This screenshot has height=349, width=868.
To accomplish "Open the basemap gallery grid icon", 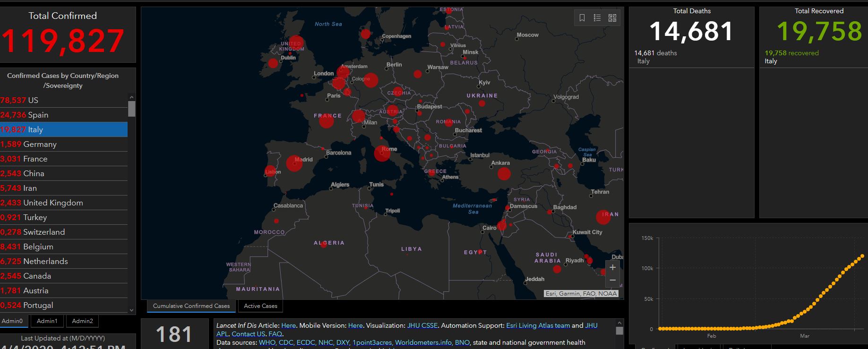I will tap(612, 18).
